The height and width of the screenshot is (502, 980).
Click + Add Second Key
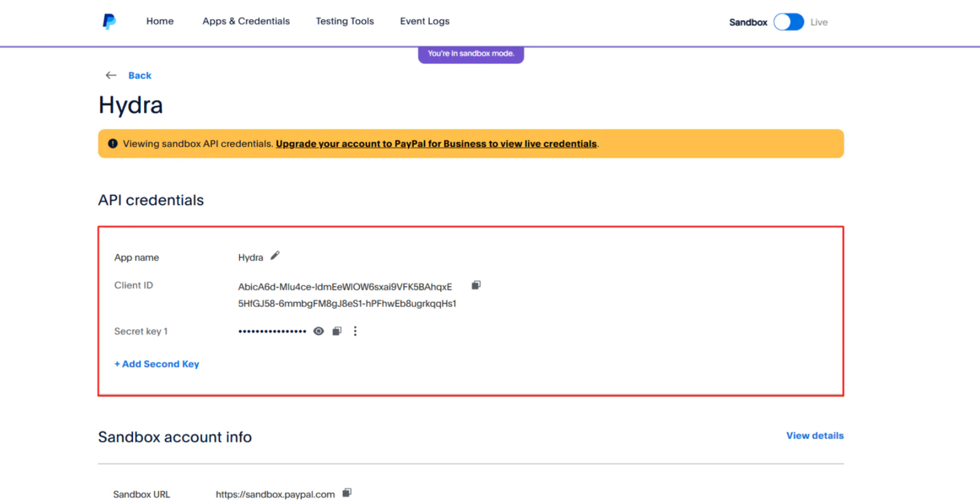point(157,364)
